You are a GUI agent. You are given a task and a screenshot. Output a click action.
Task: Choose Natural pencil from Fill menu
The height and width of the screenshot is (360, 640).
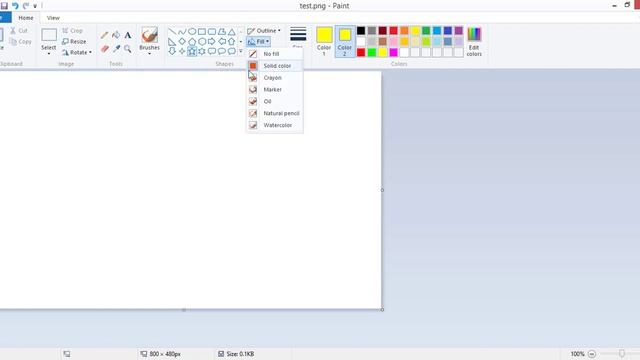coord(275,113)
